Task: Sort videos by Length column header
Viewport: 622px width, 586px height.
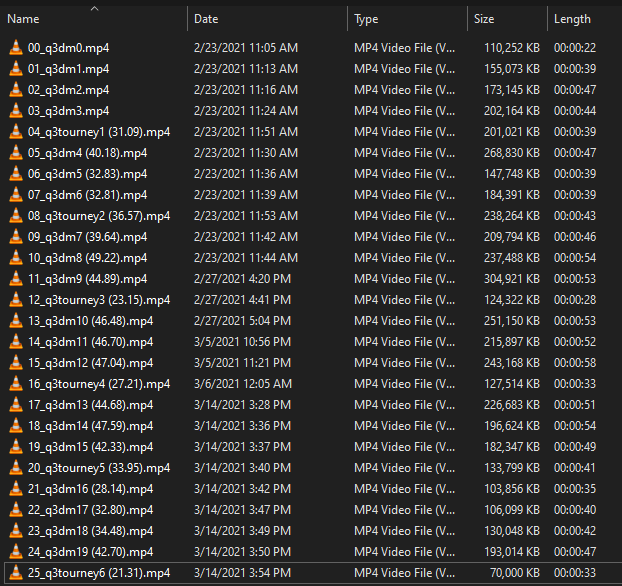Action: (572, 19)
